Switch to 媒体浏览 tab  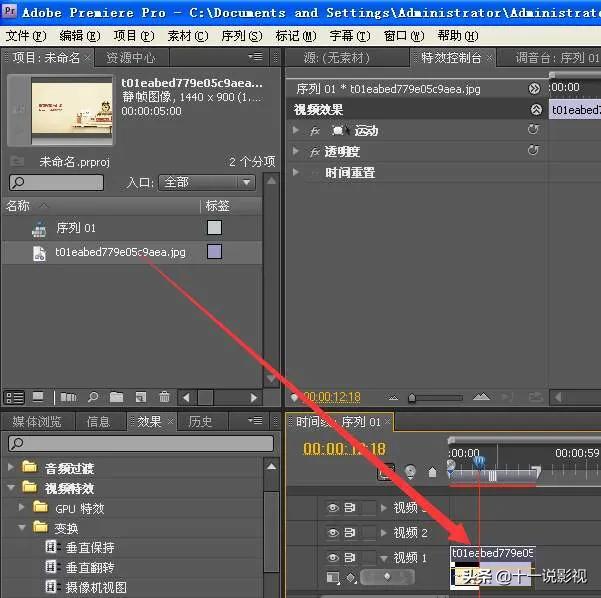(x=37, y=422)
